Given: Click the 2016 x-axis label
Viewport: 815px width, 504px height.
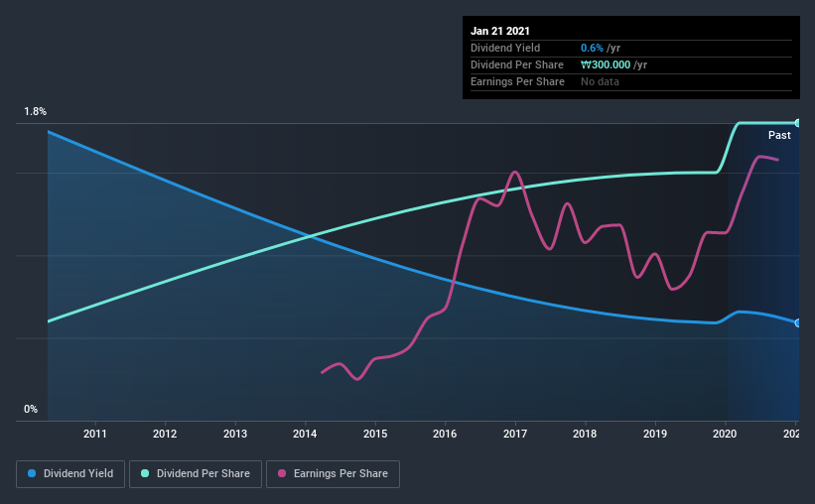Looking at the screenshot, I should 445,434.
